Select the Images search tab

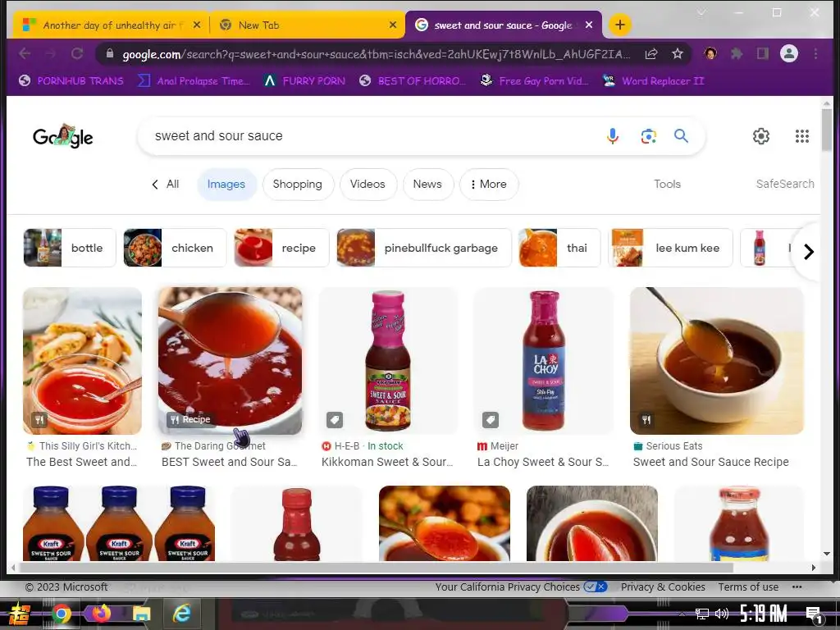(226, 185)
